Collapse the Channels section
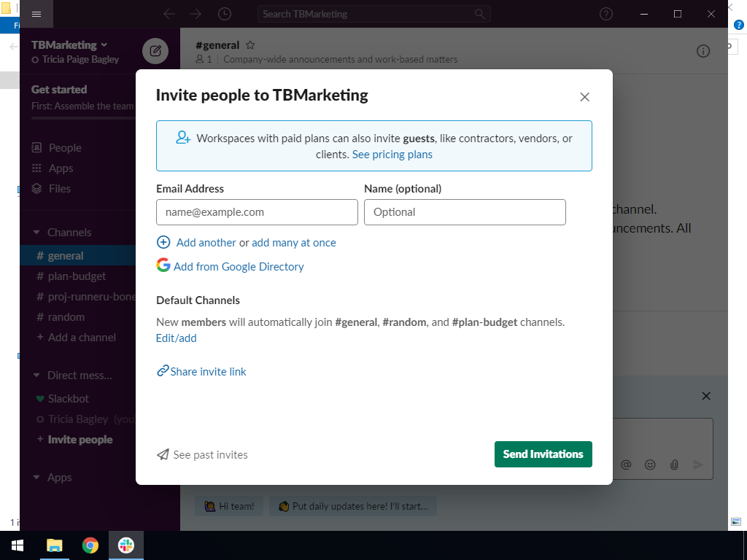Viewport: 747px width, 560px height. coord(36,233)
